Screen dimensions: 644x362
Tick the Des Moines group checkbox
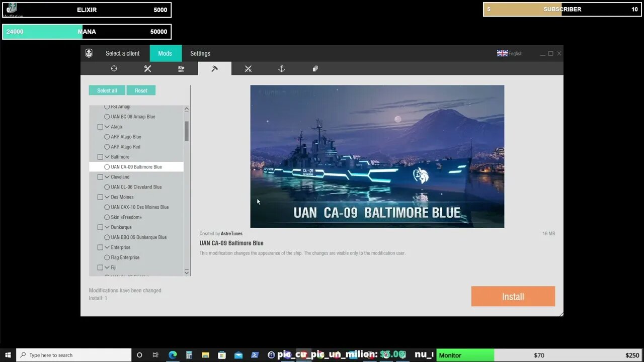100,197
